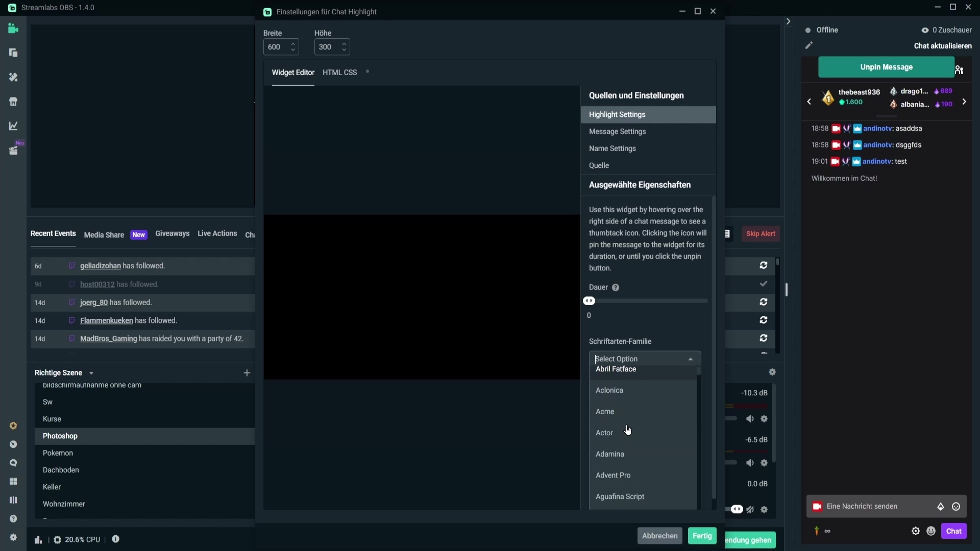Open Message Settings in the sources list
Viewport: 980px width, 551px height.
pyautogui.click(x=617, y=132)
